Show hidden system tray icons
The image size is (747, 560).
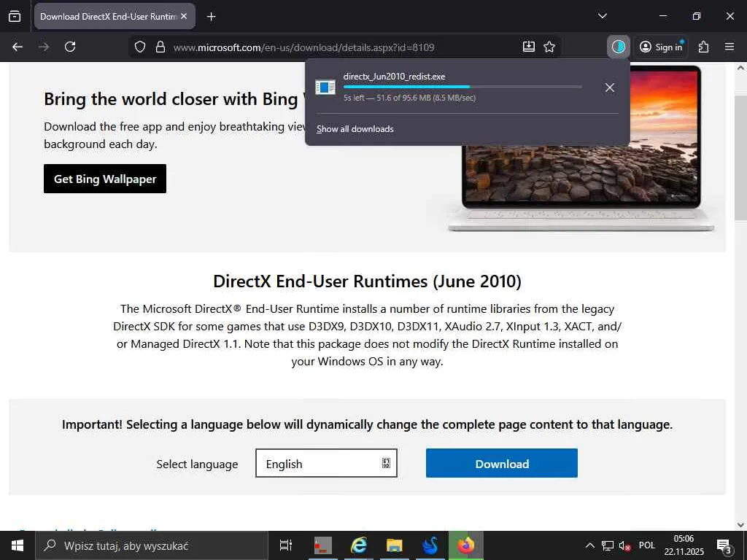pyautogui.click(x=589, y=545)
